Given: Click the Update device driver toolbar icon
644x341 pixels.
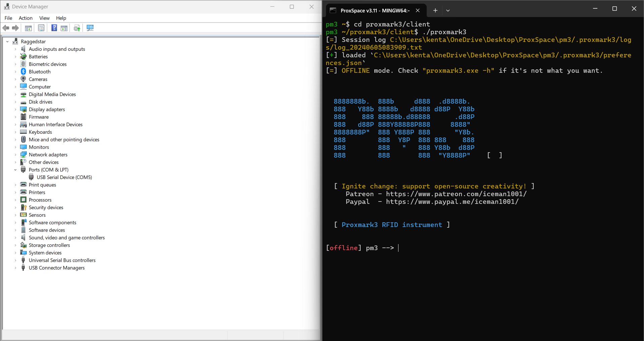Looking at the screenshot, I should pos(77,28).
